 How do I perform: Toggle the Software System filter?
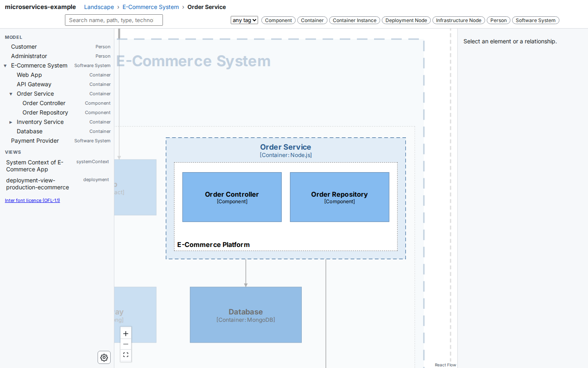coord(535,20)
